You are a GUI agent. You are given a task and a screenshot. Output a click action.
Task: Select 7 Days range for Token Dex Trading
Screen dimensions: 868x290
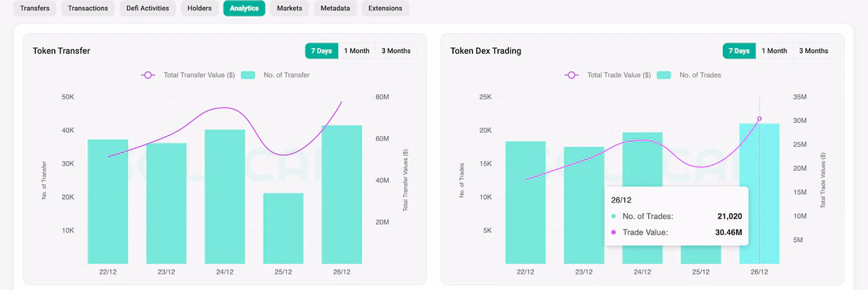tap(739, 51)
